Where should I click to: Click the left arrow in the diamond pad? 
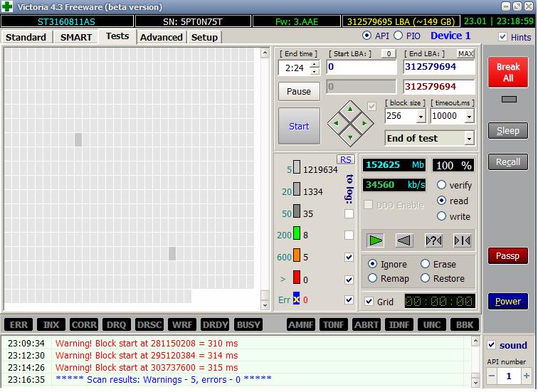click(x=336, y=123)
